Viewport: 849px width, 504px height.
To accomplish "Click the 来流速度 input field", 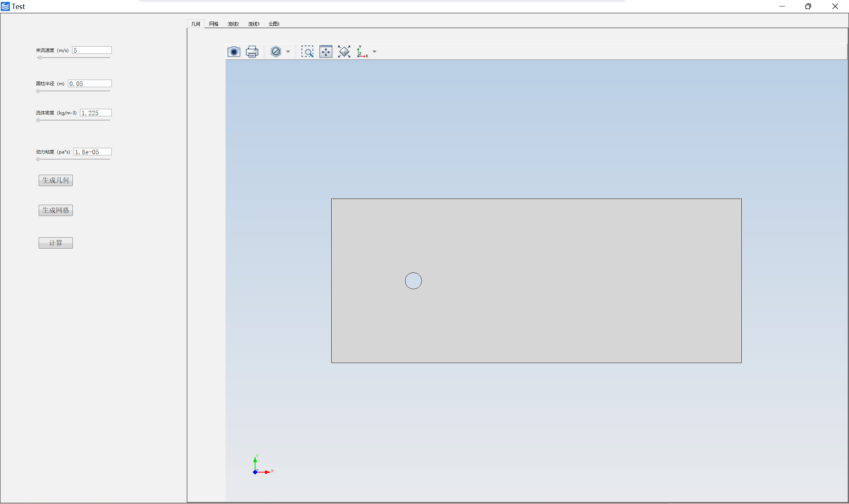I will [x=92, y=50].
